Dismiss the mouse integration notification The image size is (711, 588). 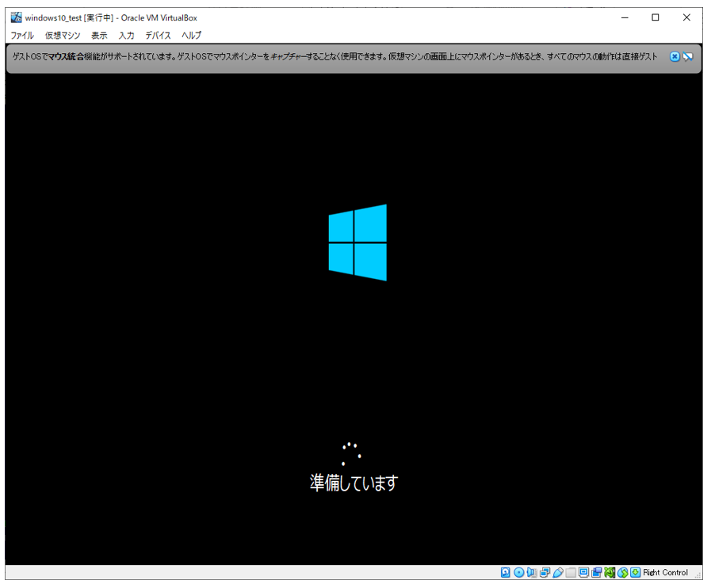tap(675, 57)
